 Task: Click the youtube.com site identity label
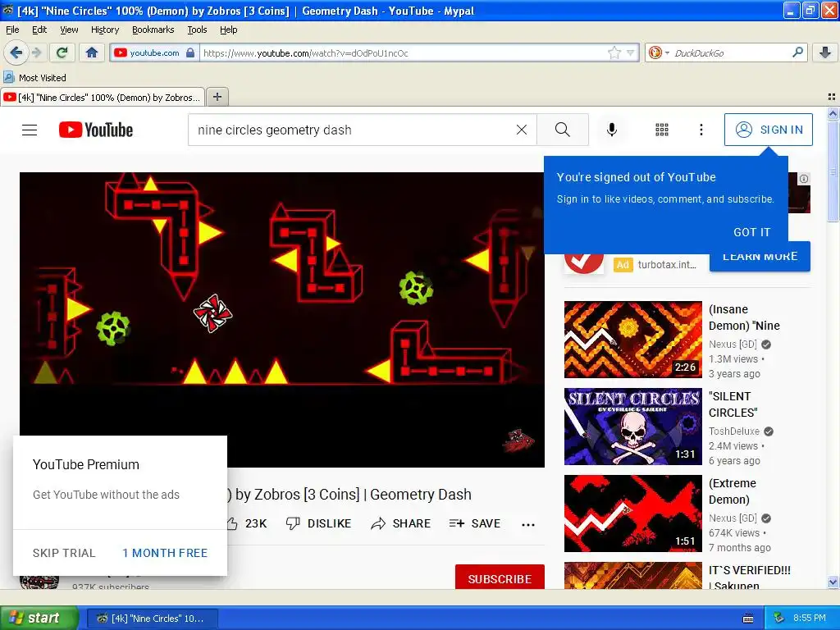[154, 52]
